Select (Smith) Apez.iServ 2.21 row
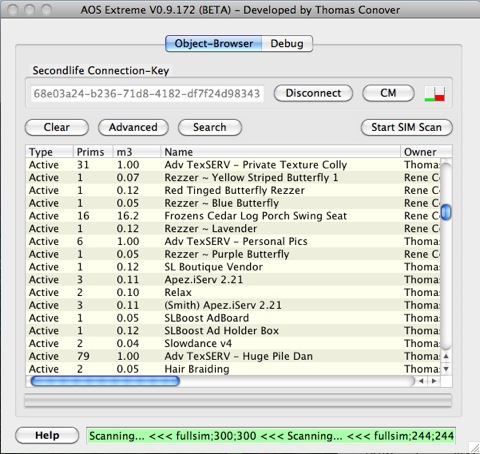480x454 pixels. pos(233,305)
